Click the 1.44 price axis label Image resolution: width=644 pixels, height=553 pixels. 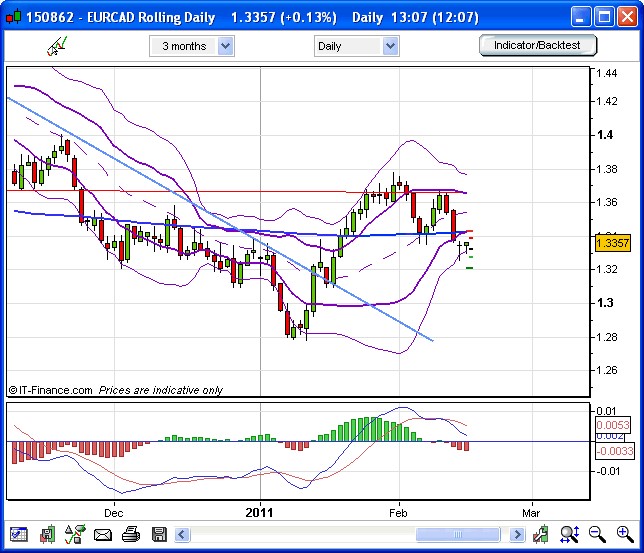[x=607, y=73]
